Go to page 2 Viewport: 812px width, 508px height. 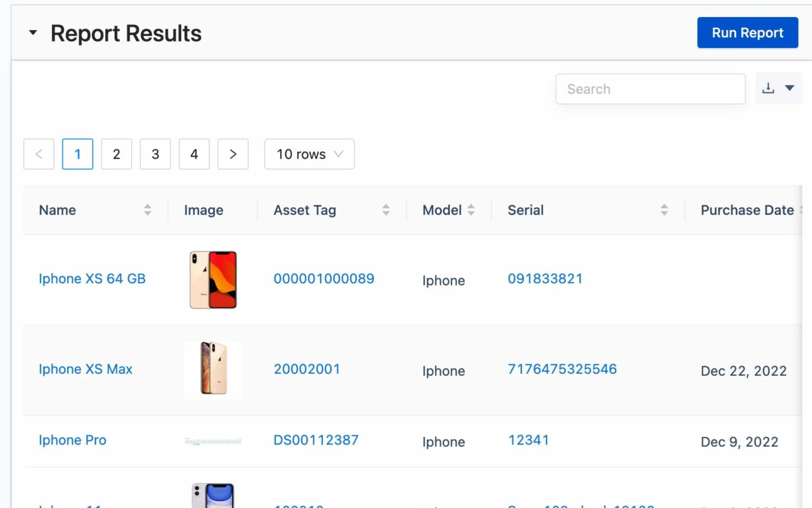116,154
